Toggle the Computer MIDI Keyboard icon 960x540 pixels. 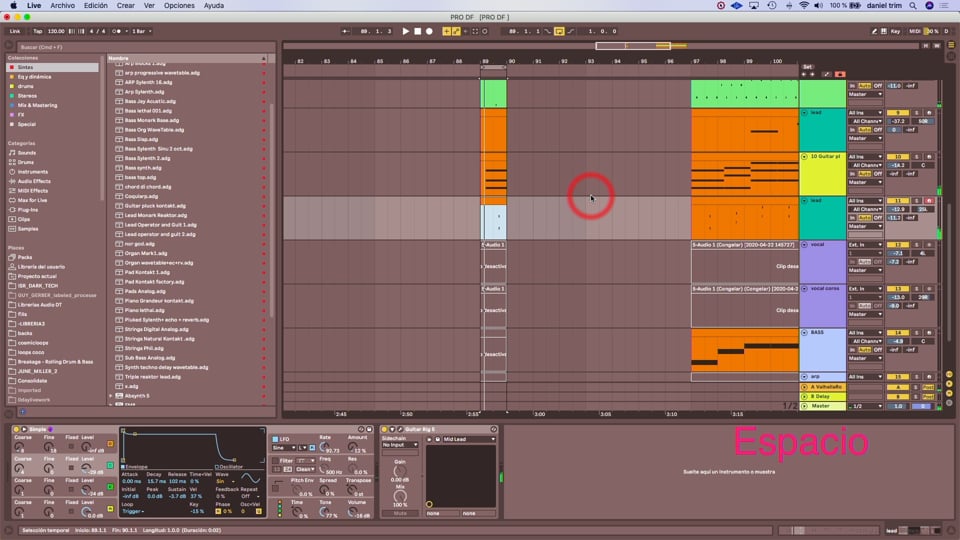884,31
